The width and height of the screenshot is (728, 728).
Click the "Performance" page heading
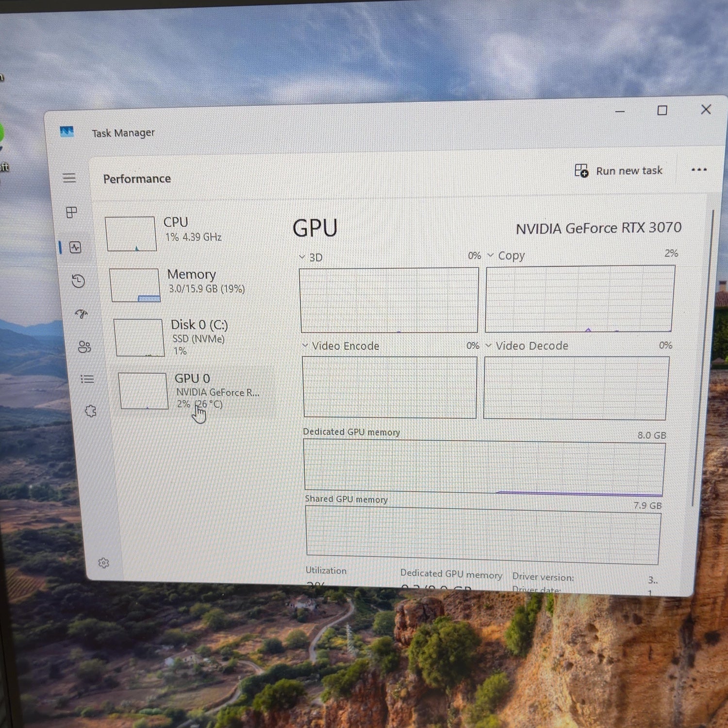pyautogui.click(x=137, y=179)
